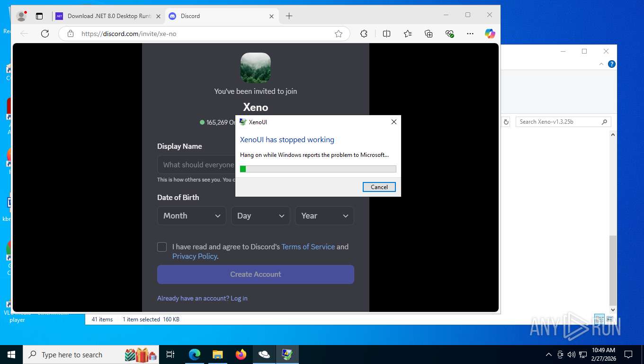Expand the Day dropdown
This screenshot has height=364, width=644.
coord(260,216)
